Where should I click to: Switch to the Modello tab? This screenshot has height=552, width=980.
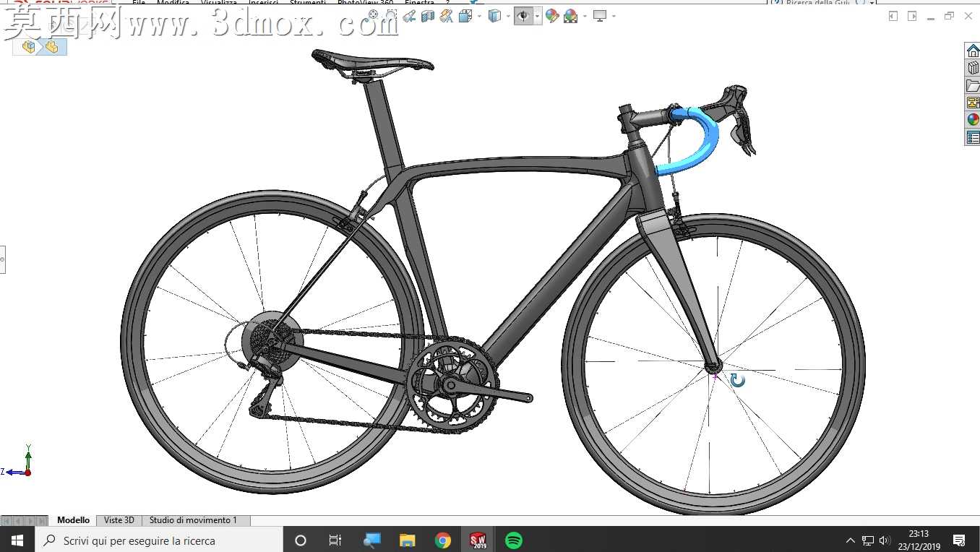point(74,520)
